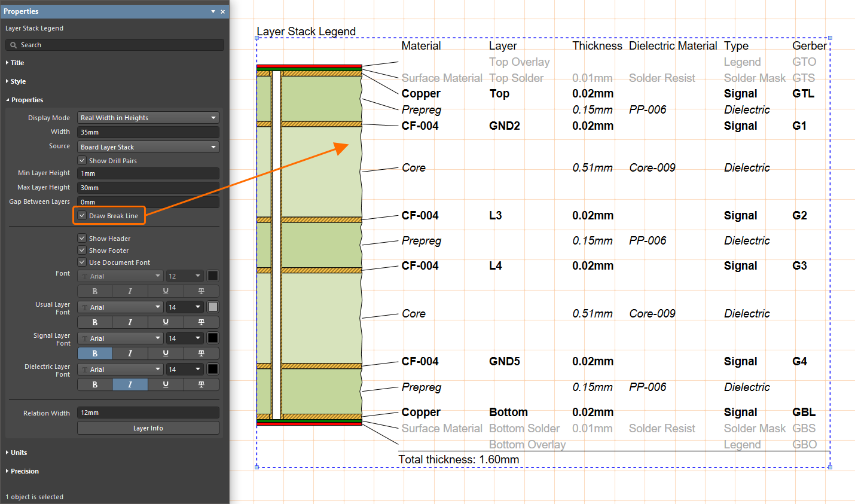Close the Properties panel
The width and height of the screenshot is (855, 504).
click(x=223, y=11)
